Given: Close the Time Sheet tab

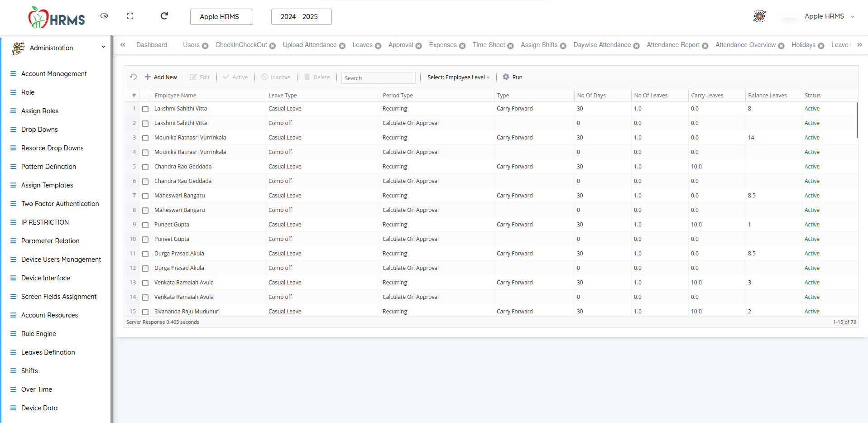Looking at the screenshot, I should pyautogui.click(x=510, y=46).
